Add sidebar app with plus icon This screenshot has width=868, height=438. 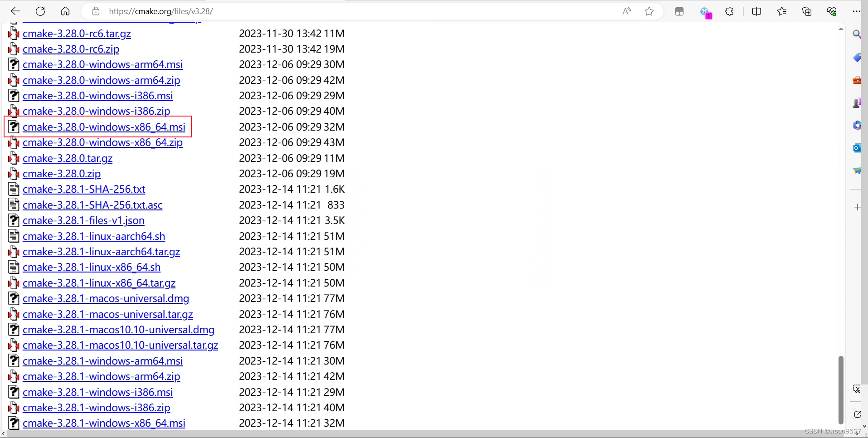857,207
